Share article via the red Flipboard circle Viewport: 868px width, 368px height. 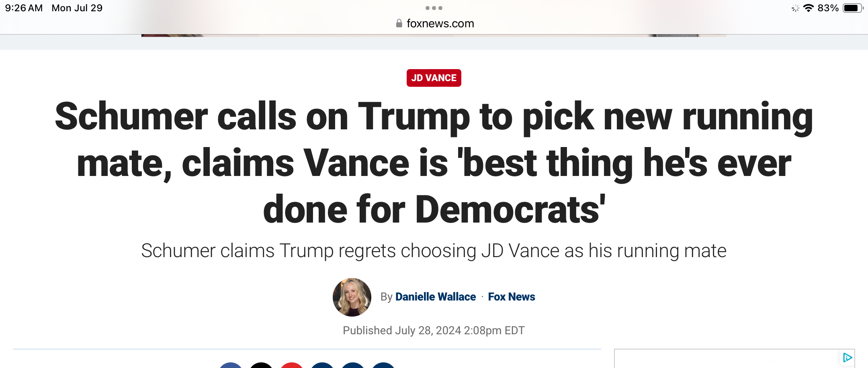point(292,365)
